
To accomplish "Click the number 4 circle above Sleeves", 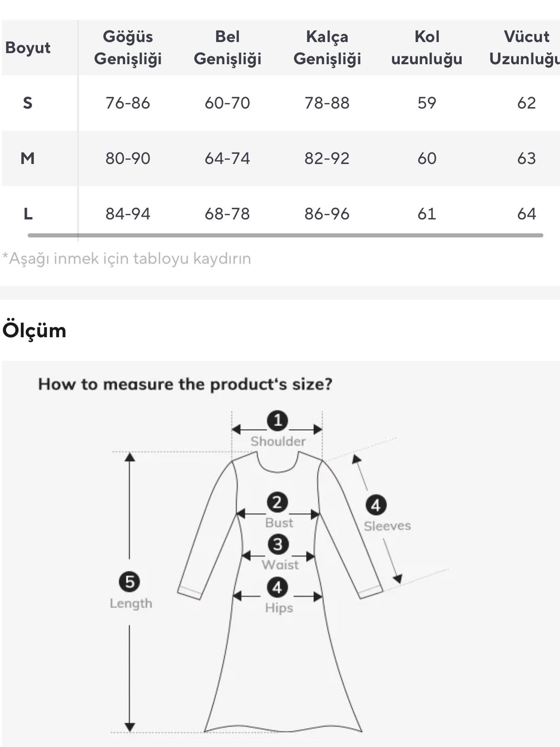I will tap(376, 505).
